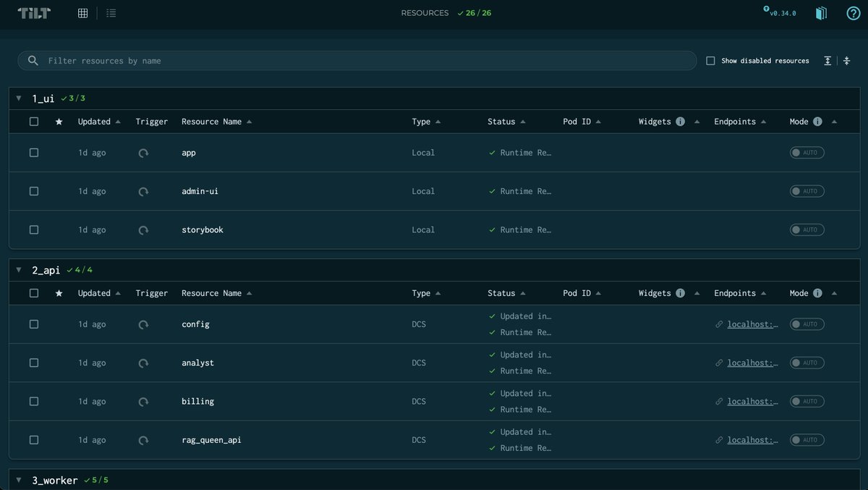Sort 1_ui table by Type column
Screen dimensions: 868x490
pyautogui.click(x=426, y=122)
